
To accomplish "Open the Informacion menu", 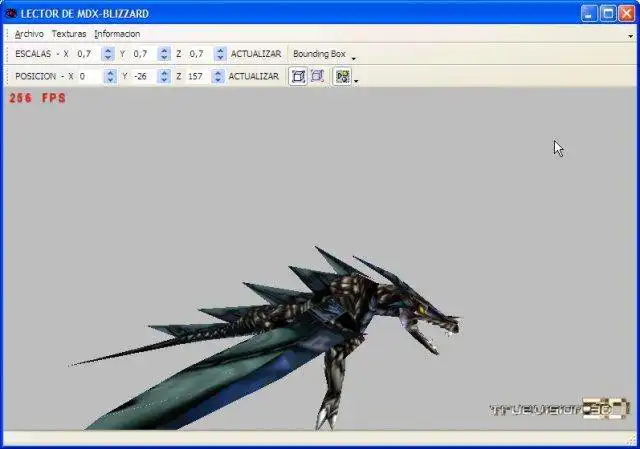I will pos(117,34).
